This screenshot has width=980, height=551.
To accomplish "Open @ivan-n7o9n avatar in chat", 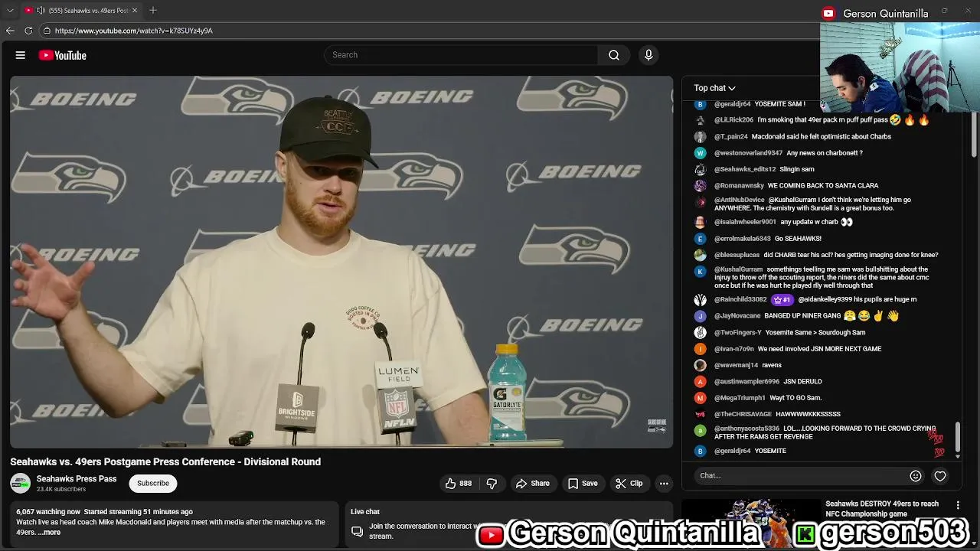I will tap(700, 349).
